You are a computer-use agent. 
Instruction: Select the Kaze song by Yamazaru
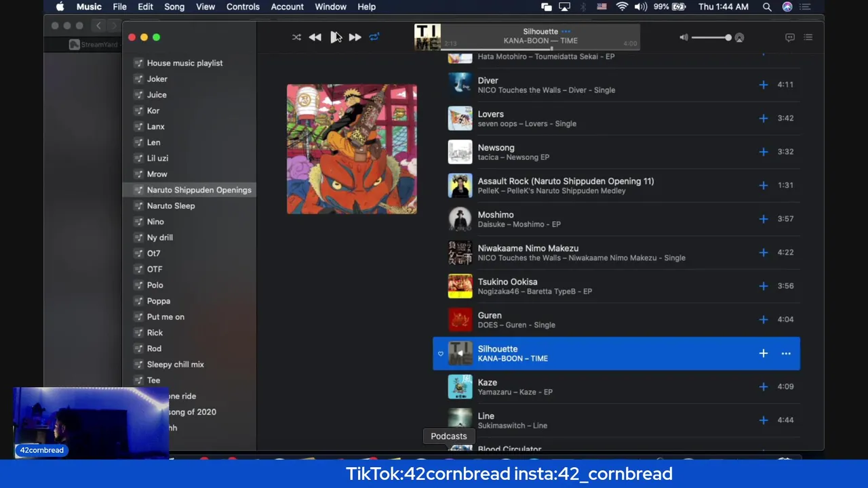616,386
